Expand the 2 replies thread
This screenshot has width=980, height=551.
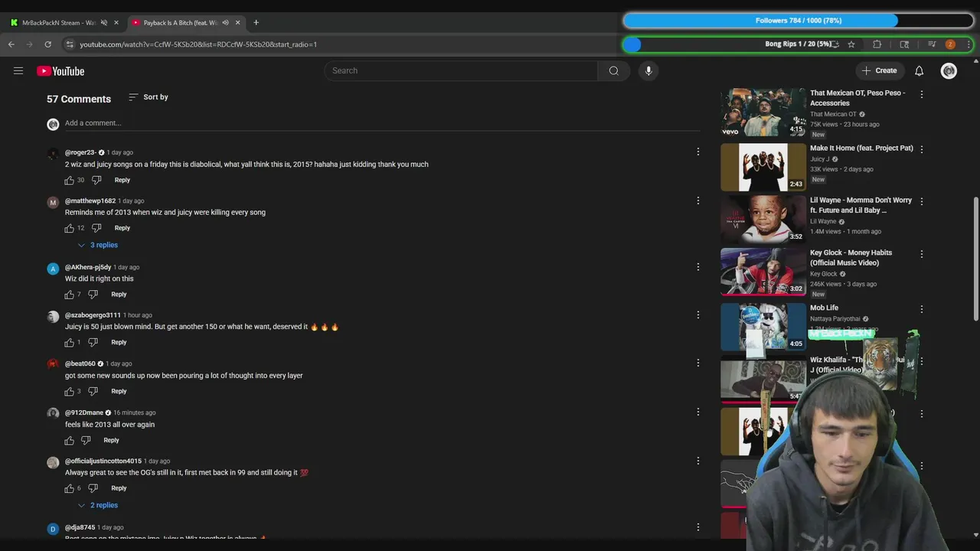[97, 505]
